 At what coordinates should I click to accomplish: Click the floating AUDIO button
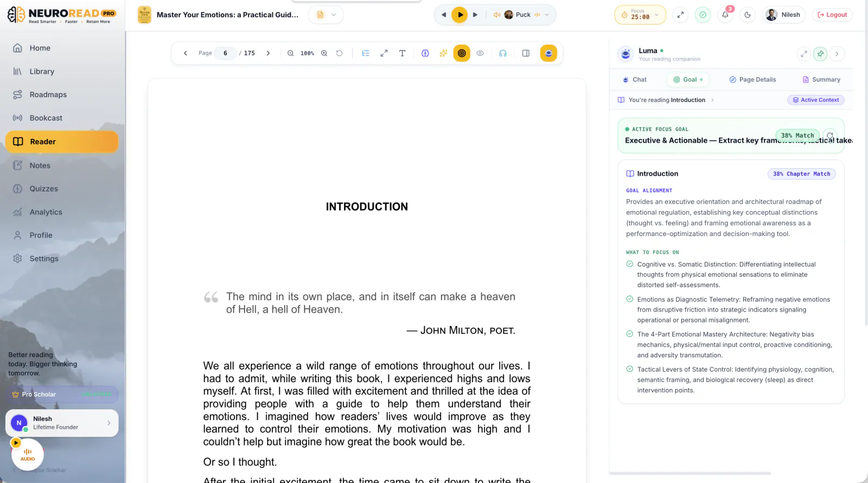point(28,454)
